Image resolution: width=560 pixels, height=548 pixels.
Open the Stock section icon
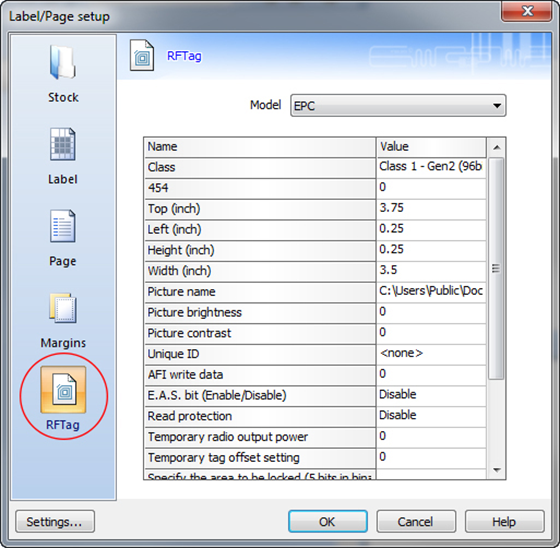click(x=63, y=63)
